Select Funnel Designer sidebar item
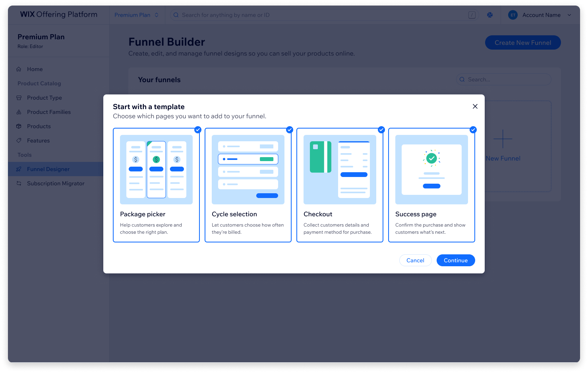 56,169
